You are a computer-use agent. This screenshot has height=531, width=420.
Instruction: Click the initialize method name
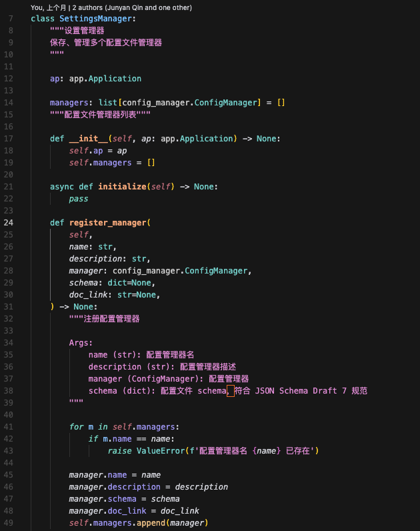point(123,187)
